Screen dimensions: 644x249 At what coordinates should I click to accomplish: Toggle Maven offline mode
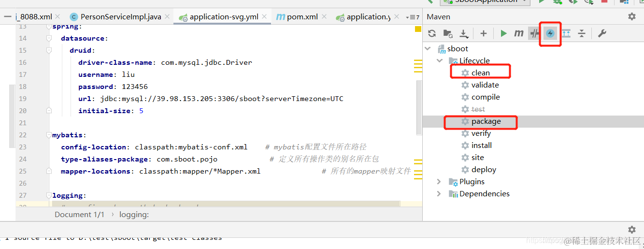coord(534,33)
